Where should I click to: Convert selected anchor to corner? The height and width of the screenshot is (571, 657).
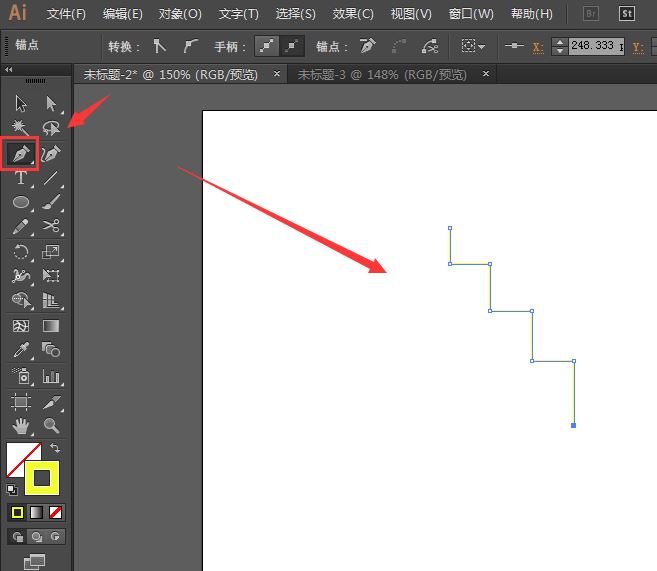[159, 46]
